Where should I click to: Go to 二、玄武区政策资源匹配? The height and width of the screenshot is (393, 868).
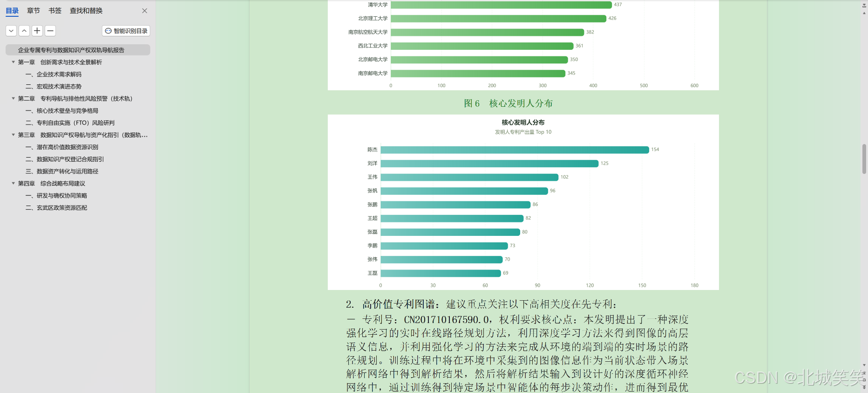(56, 207)
